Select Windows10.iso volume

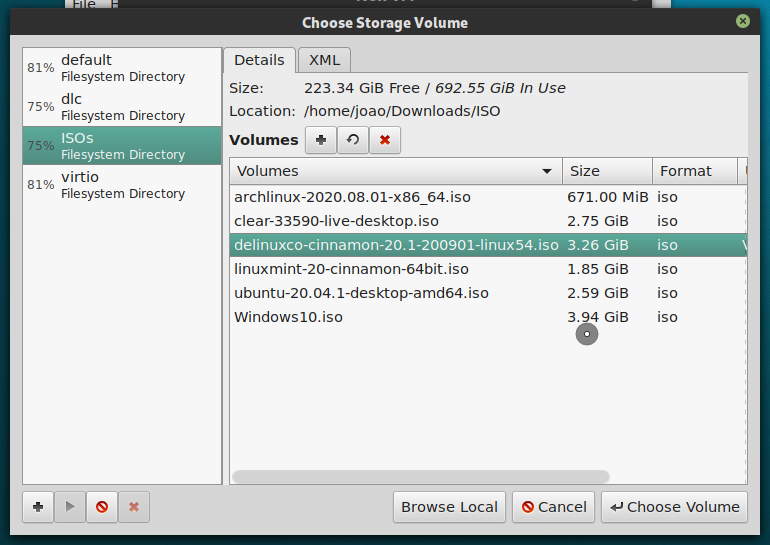coord(488,317)
